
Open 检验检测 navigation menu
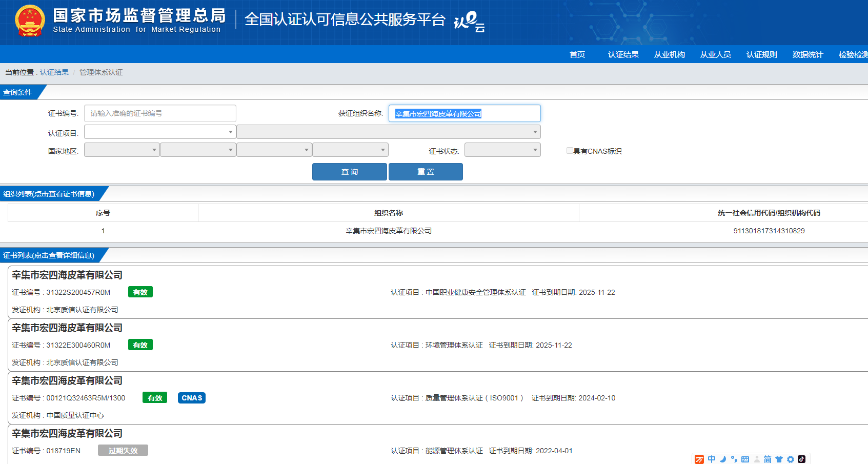coord(853,54)
